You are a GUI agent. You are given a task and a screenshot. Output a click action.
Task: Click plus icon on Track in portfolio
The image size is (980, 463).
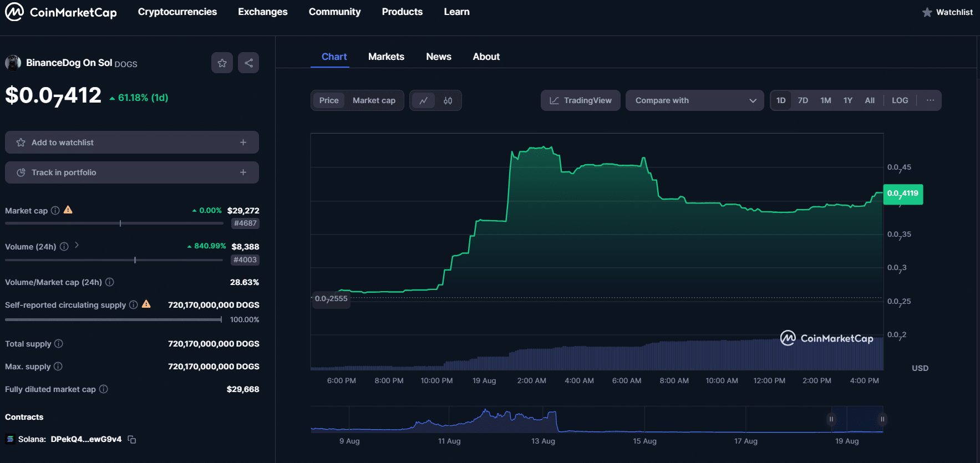243,172
